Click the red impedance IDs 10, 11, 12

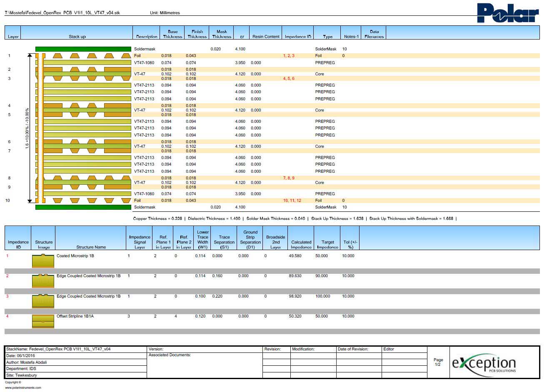(292, 201)
